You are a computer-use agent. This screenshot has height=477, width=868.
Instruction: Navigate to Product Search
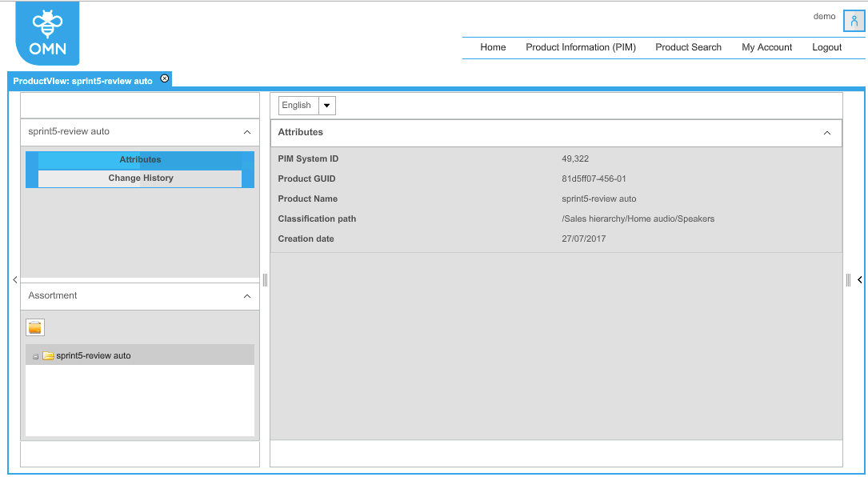(688, 47)
